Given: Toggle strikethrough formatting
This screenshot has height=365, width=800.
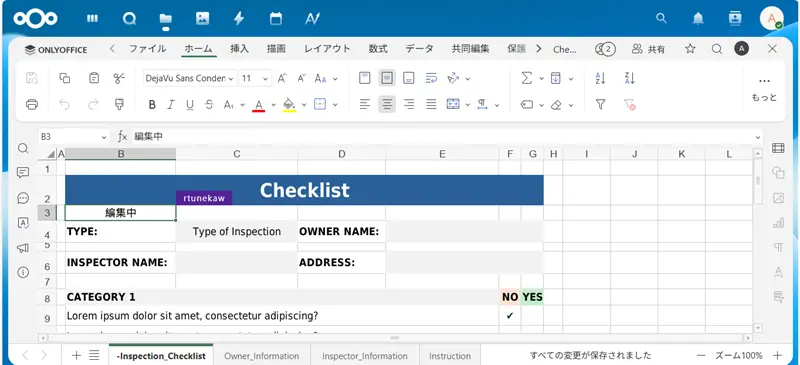Looking at the screenshot, I should [209, 105].
